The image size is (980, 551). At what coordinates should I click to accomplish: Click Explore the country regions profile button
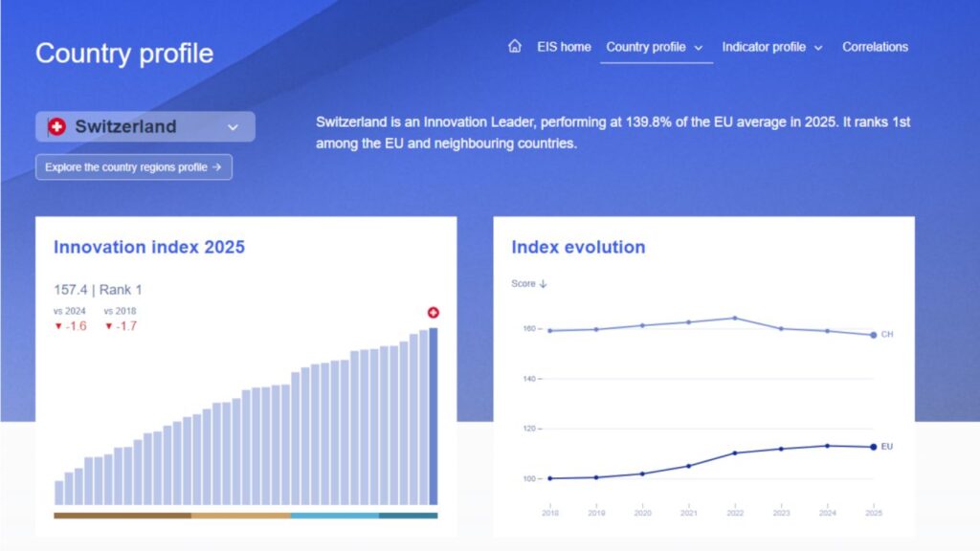coord(133,167)
